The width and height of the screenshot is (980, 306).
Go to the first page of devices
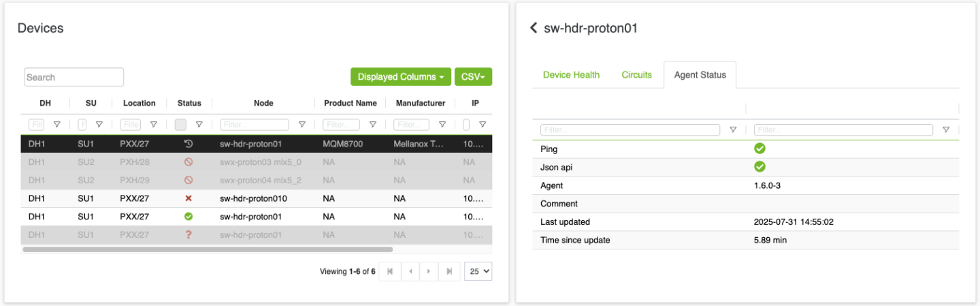coord(390,271)
